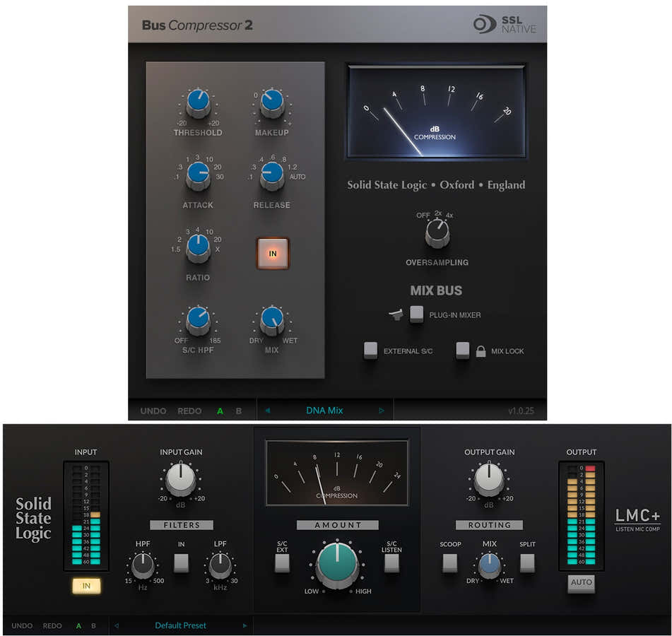Select the A preset slot in LMC+
The image size is (672, 636).
[78, 625]
